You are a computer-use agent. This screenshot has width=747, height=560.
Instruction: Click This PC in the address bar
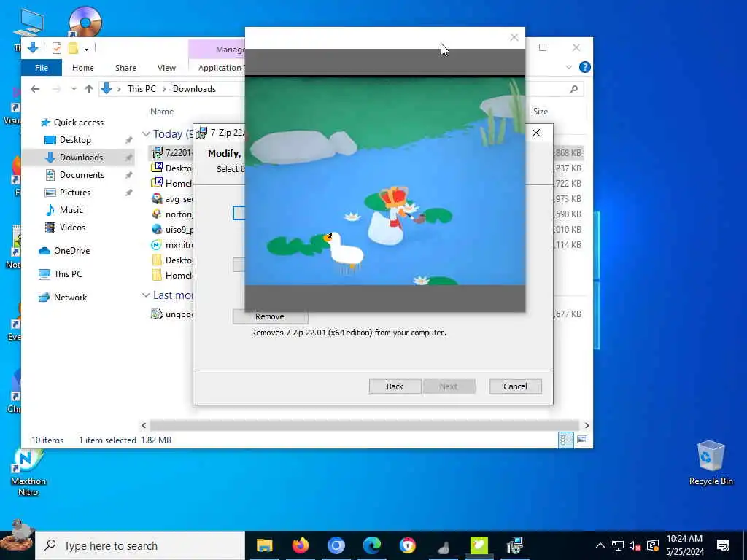tap(142, 89)
